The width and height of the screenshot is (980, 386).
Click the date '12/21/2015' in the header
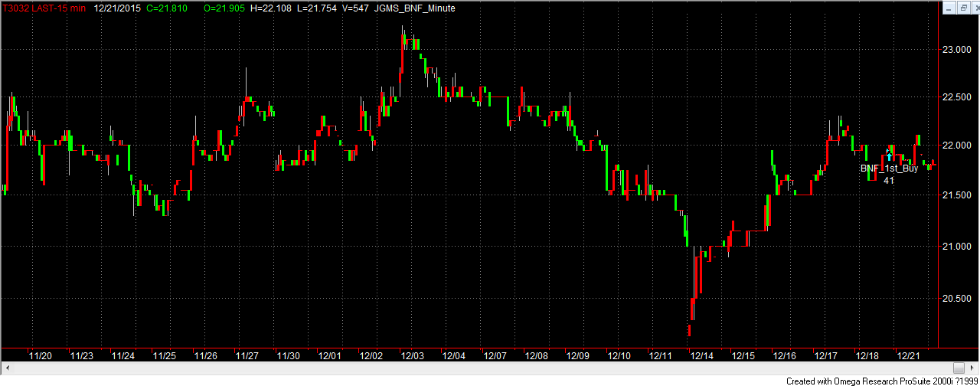pos(117,7)
